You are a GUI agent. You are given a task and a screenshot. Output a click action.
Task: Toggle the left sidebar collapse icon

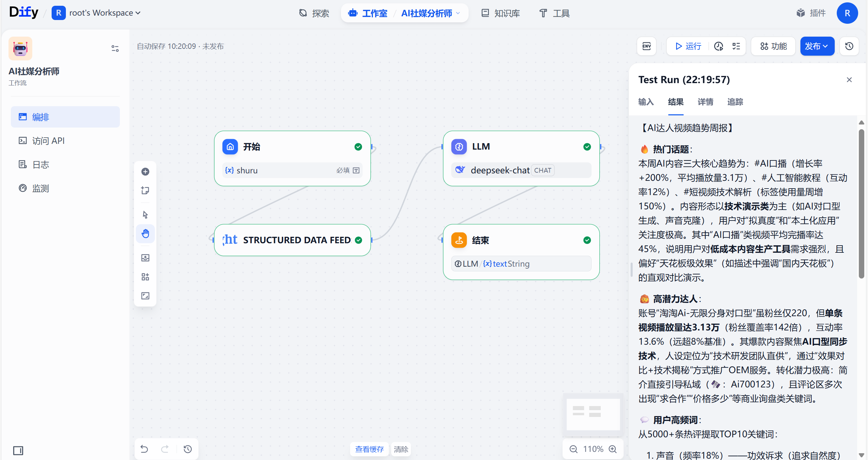18,451
